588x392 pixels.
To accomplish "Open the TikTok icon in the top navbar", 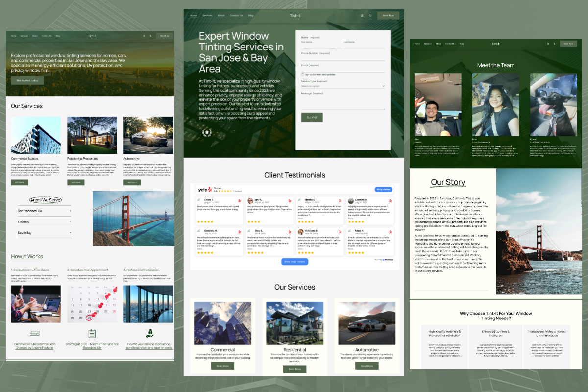I will 370,16.
